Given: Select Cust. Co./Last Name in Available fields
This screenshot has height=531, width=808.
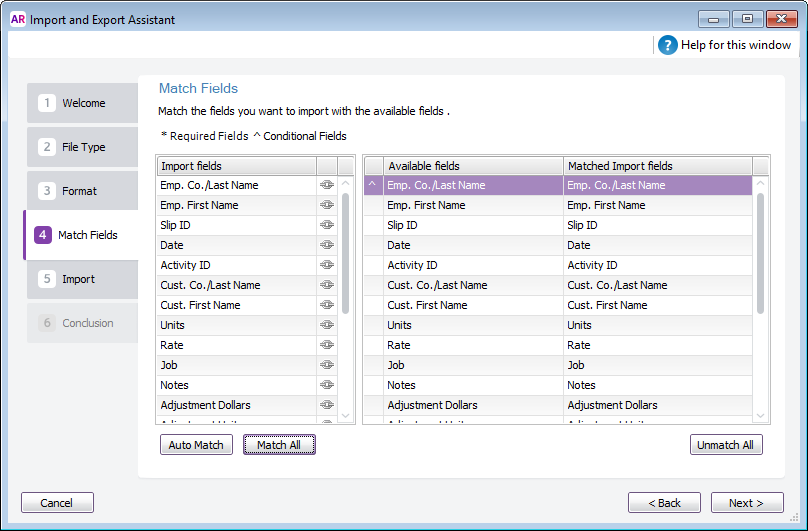Looking at the screenshot, I should coord(473,285).
